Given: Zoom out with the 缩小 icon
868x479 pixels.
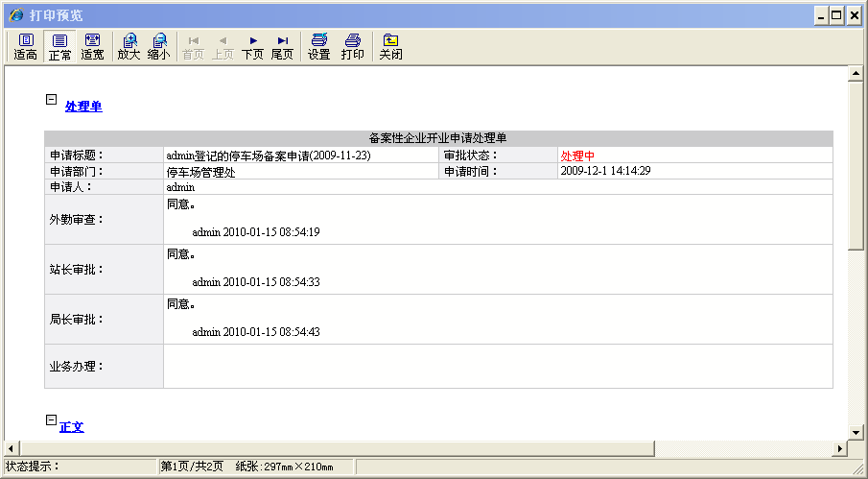Looking at the screenshot, I should point(159,46).
